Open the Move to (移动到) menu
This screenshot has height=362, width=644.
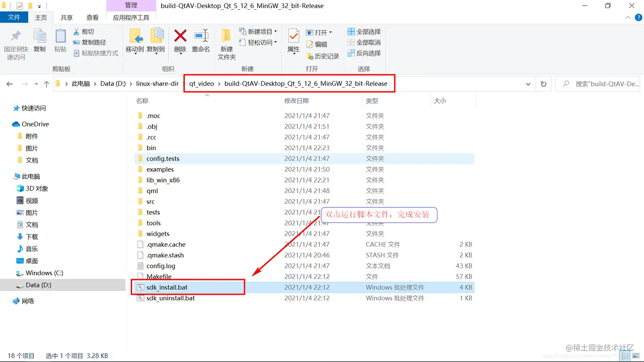tap(135, 41)
